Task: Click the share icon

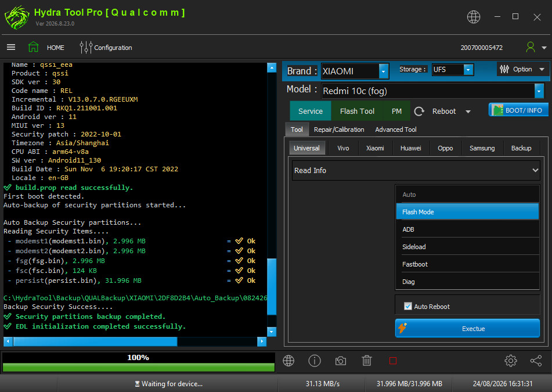Action: coord(536,361)
